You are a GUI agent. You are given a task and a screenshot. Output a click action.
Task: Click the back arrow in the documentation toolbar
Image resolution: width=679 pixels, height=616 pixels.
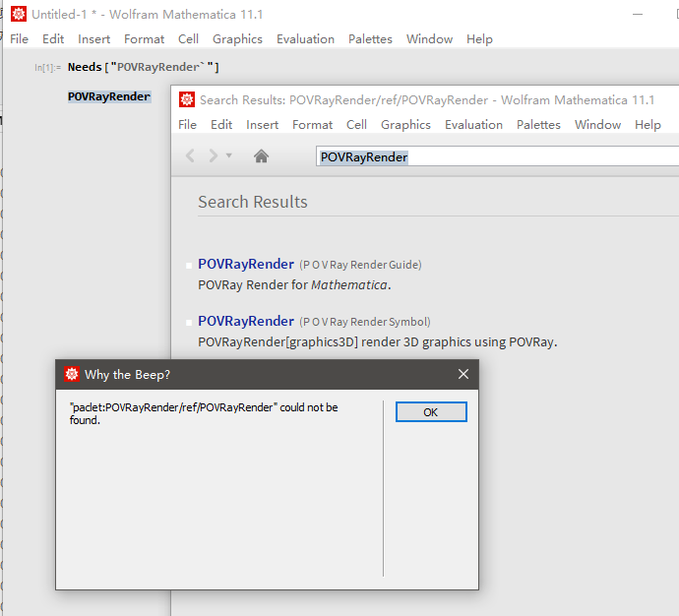[x=191, y=155]
